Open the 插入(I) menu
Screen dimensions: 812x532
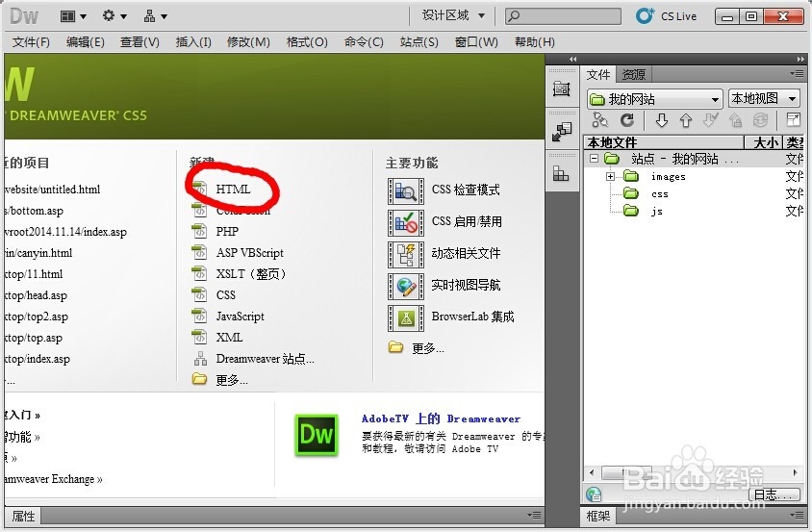193,42
